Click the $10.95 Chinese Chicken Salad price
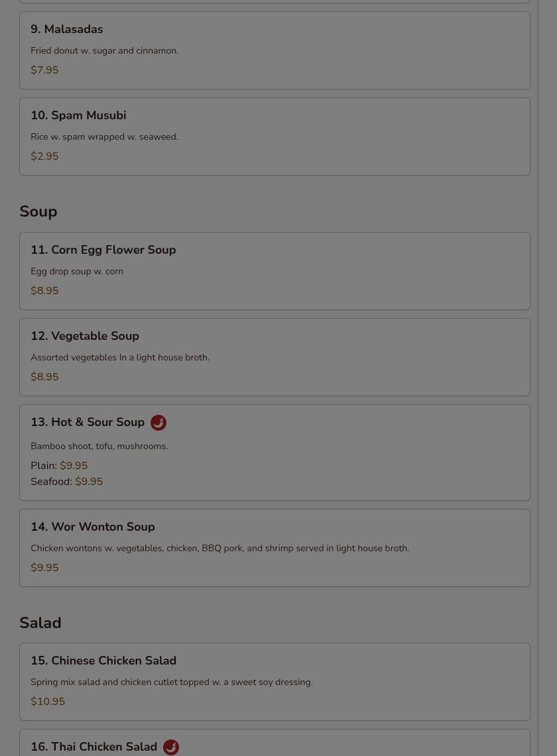 point(48,702)
